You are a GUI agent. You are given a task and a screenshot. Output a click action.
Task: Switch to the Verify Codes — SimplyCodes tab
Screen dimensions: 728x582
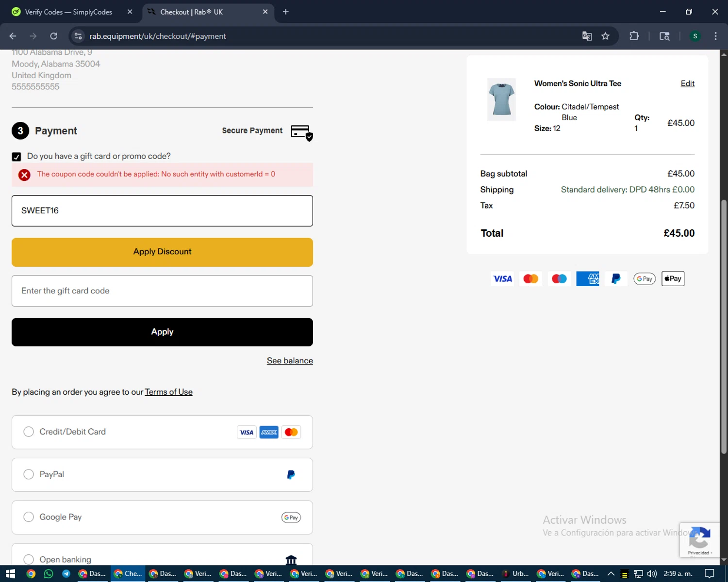point(68,12)
